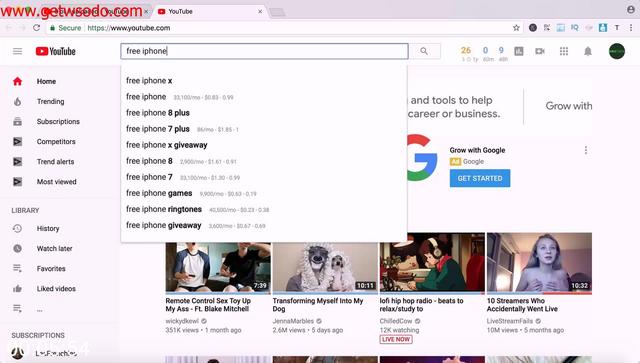
Task: Select suggestion "free iphone 7 plus"
Action: pos(264,129)
